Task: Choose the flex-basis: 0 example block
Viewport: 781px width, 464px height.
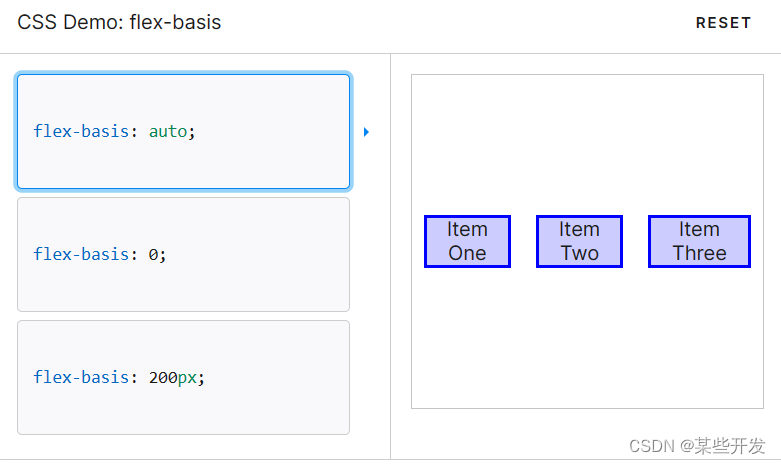Action: click(183, 254)
